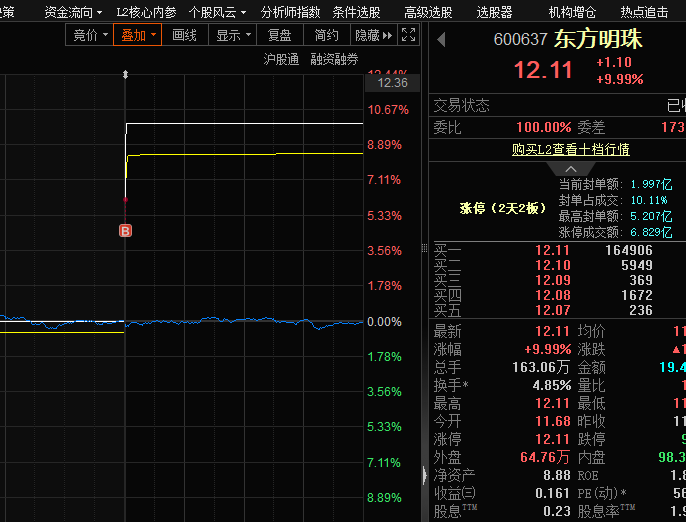The image size is (686, 522).
Task: Open the 机构增仓 menu item
Action: (x=572, y=12)
